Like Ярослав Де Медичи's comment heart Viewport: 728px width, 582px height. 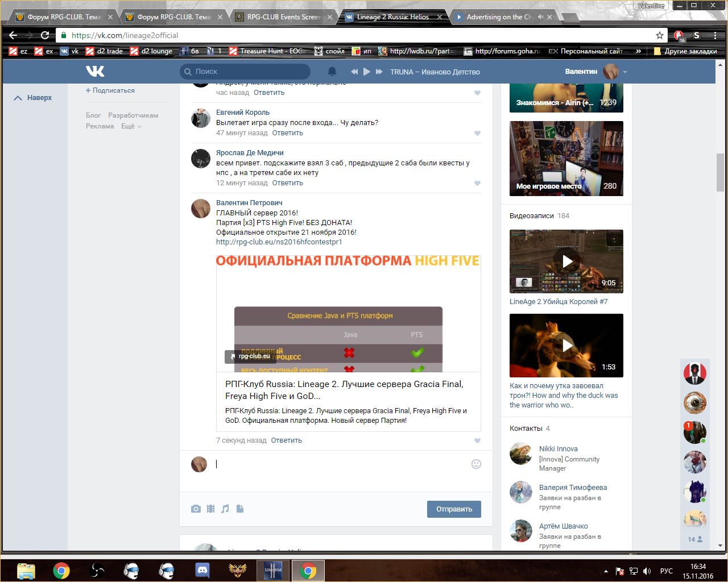pos(477,184)
